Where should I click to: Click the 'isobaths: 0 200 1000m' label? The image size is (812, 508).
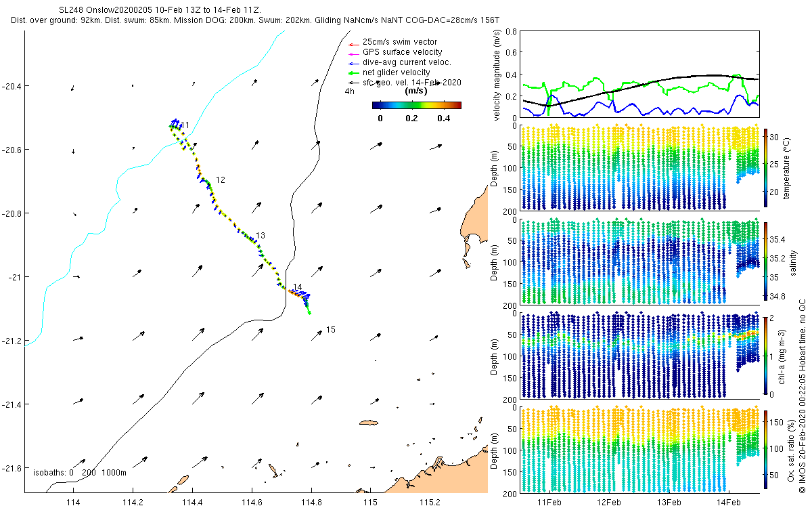coord(80,473)
